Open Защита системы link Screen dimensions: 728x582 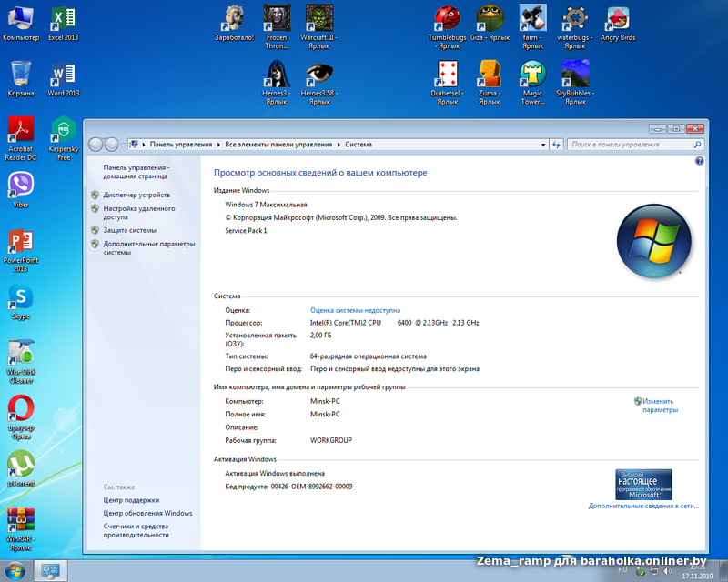pyautogui.click(x=130, y=230)
